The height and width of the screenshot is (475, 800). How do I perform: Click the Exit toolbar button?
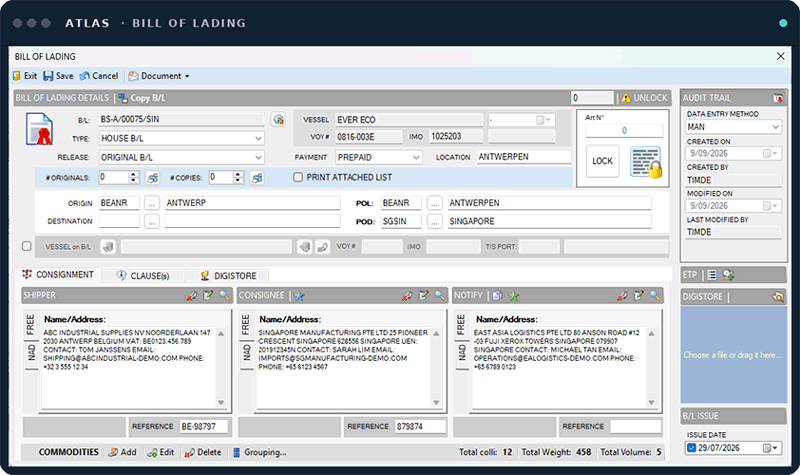coord(24,76)
